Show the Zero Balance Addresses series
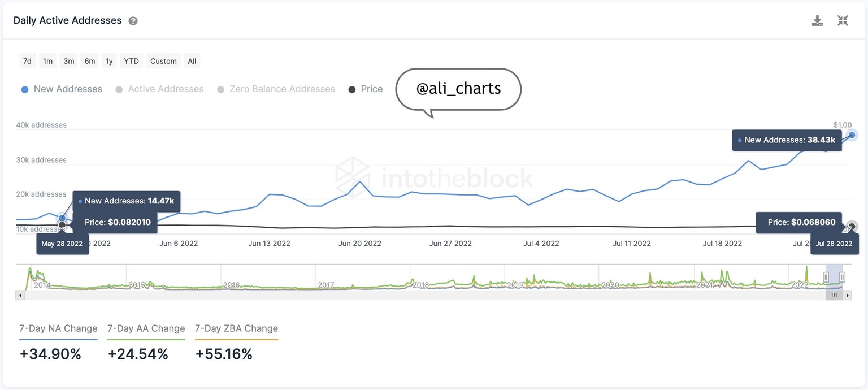868x390 pixels. pyautogui.click(x=276, y=89)
